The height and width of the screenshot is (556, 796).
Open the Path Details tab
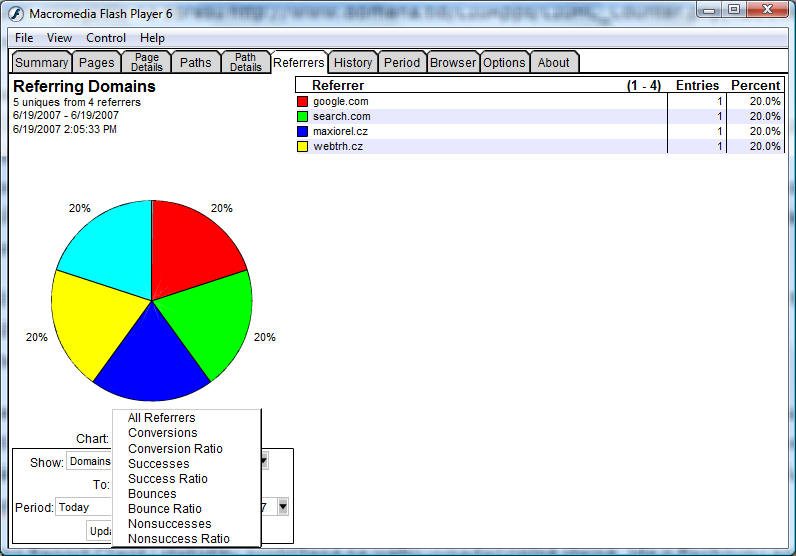pyautogui.click(x=246, y=62)
